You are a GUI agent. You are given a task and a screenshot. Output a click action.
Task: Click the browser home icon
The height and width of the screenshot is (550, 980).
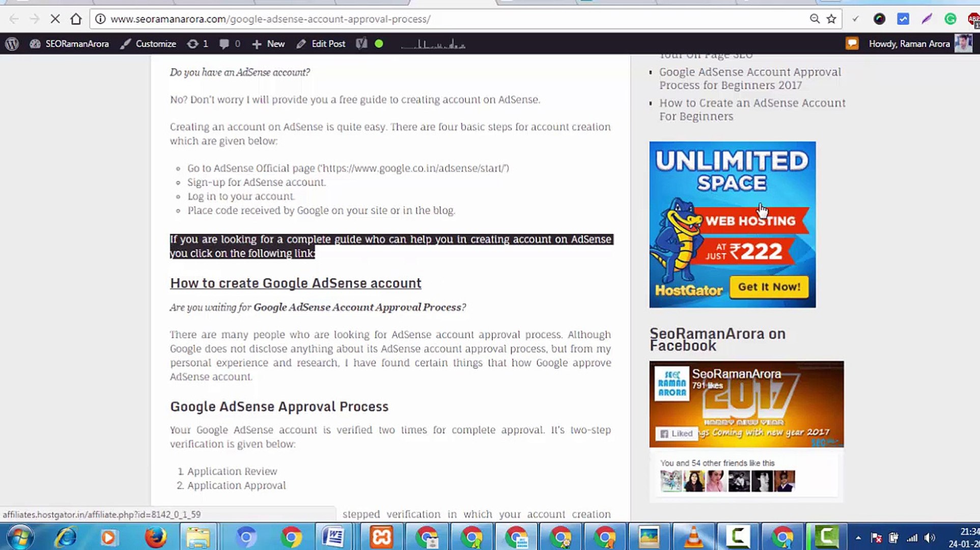(76, 19)
